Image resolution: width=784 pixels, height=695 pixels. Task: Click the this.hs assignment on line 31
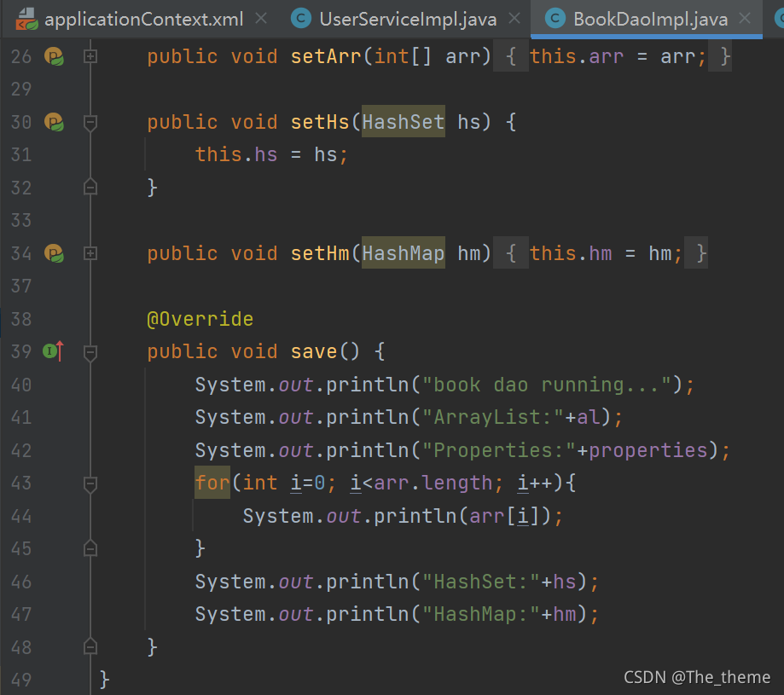(271, 154)
